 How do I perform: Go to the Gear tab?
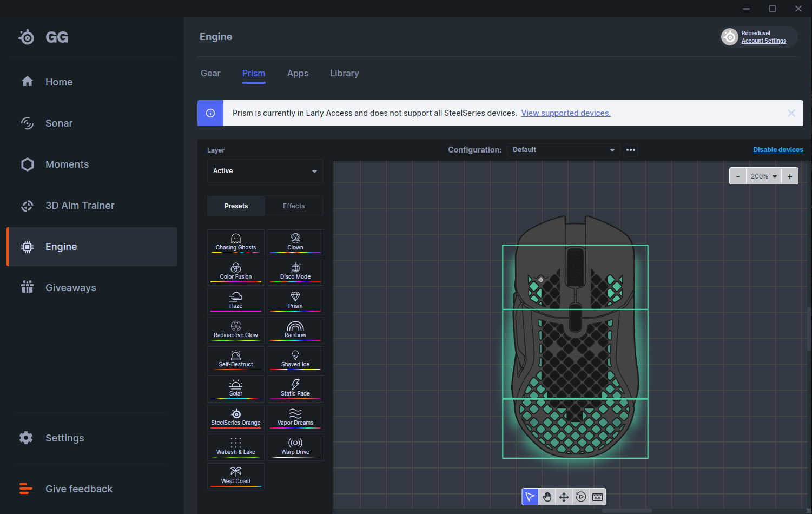coord(210,74)
